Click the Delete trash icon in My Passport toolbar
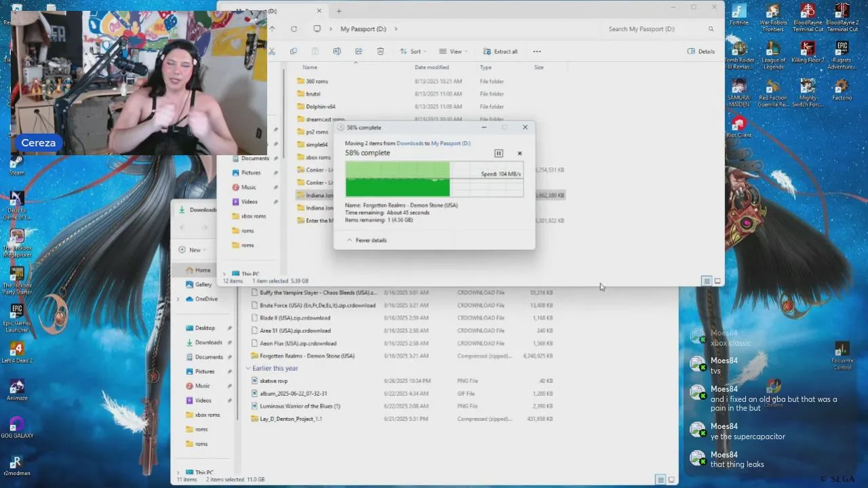 [380, 52]
